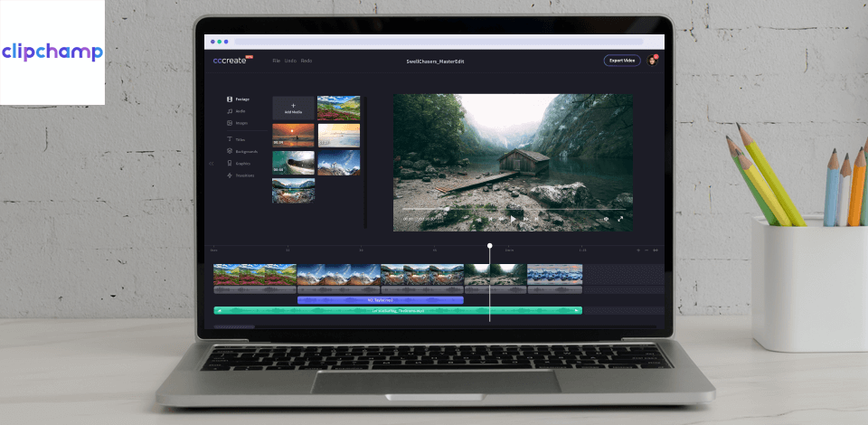Select the orange sunset footage thumbnail
Screen dimensions: 868x425
coord(293,135)
